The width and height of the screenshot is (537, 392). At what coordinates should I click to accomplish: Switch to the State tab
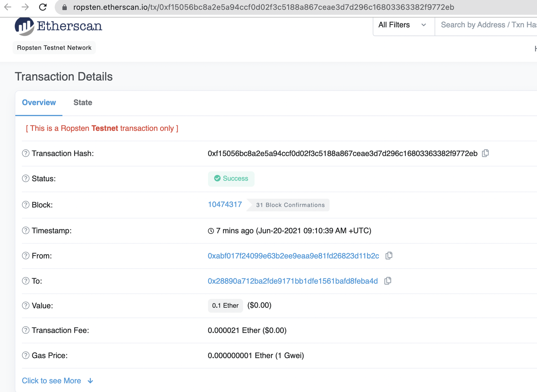pos(83,103)
